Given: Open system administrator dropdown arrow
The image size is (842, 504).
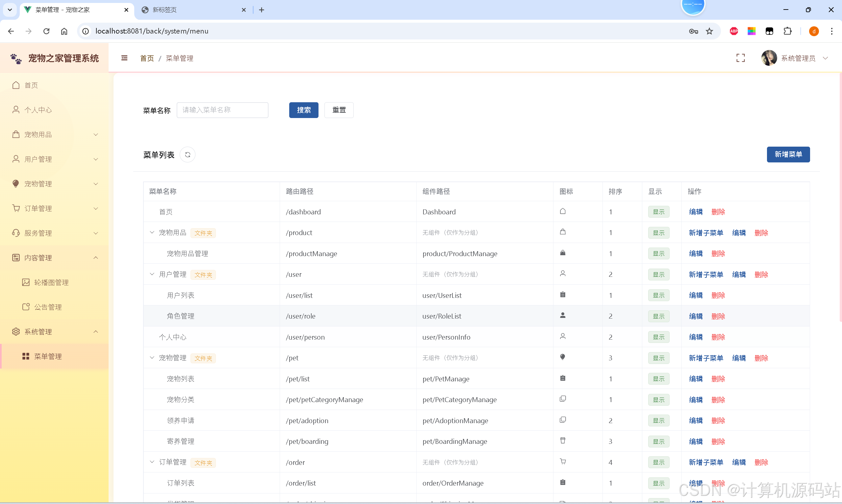Looking at the screenshot, I should tap(825, 58).
